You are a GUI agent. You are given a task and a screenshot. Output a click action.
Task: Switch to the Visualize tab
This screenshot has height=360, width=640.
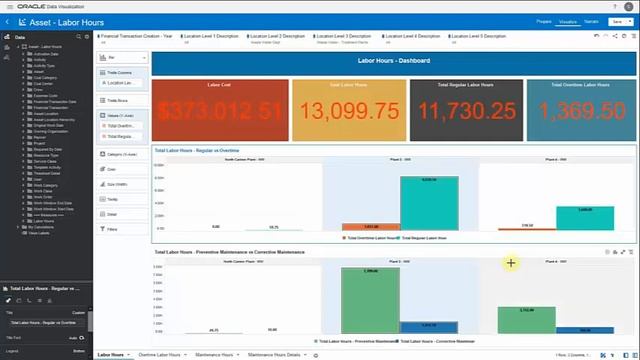(568, 22)
